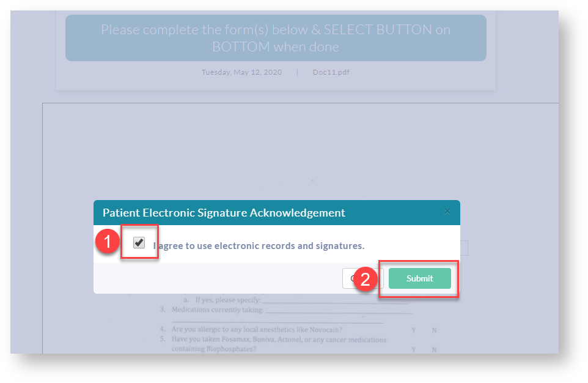Select Y for the Novocain allergy question
The width and height of the screenshot is (588, 383).
point(414,330)
